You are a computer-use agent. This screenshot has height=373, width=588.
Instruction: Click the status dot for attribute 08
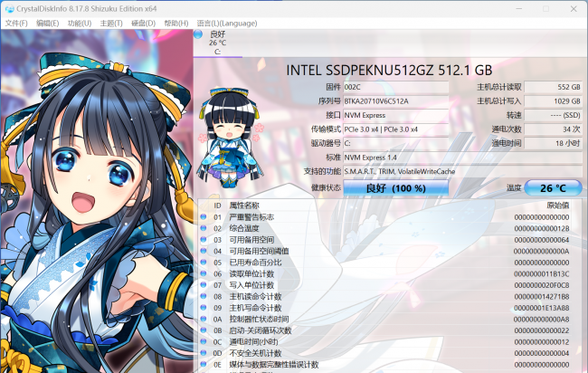[204, 296]
